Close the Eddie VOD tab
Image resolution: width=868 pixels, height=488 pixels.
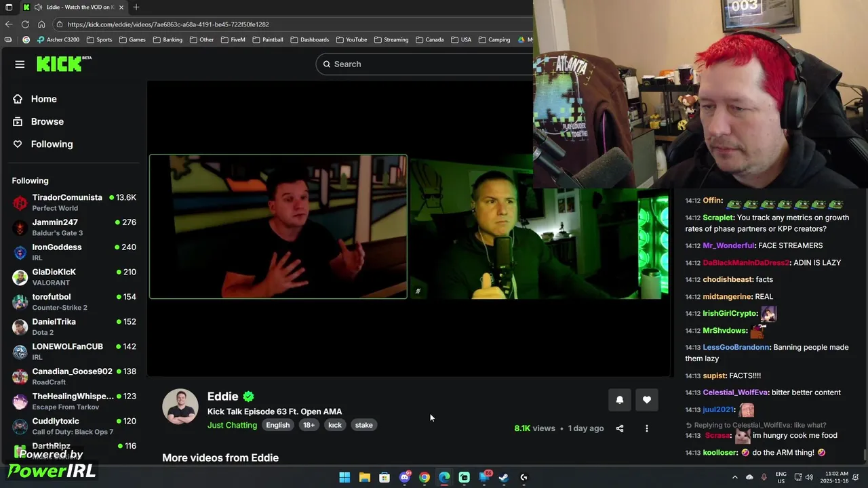(x=121, y=7)
